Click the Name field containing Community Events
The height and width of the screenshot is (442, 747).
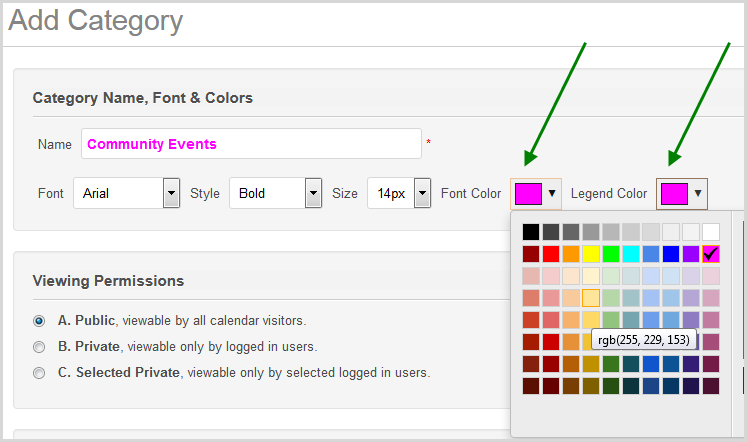251,143
